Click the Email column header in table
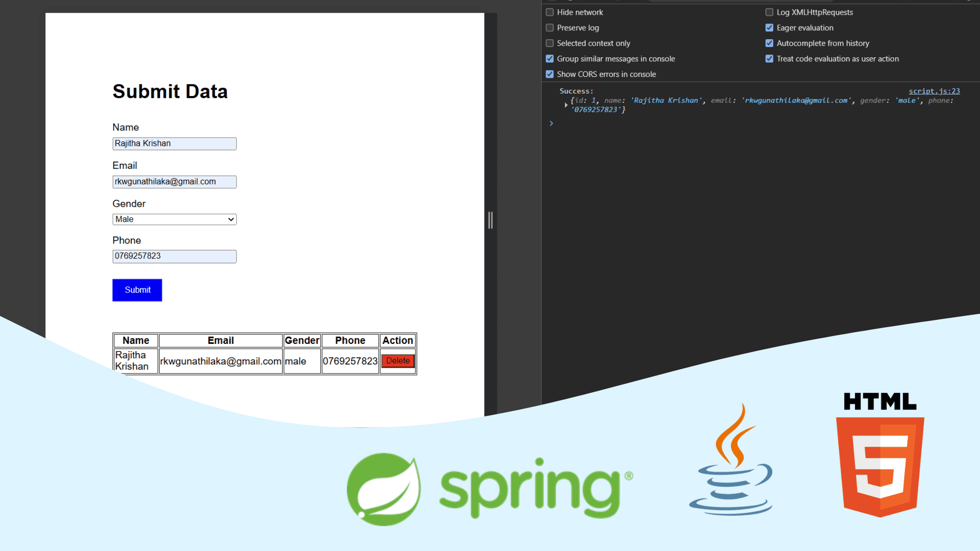Screen dimensions: 980x551 (x=221, y=340)
